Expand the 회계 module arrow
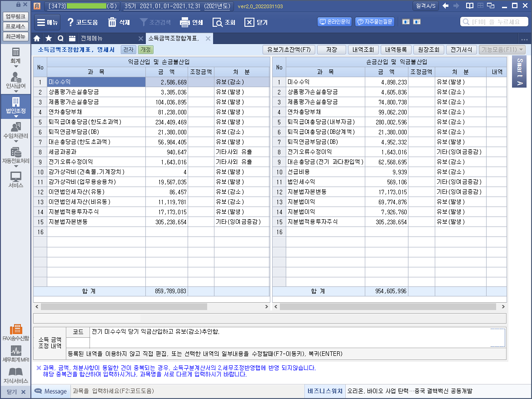The image size is (532, 399). coord(15,66)
